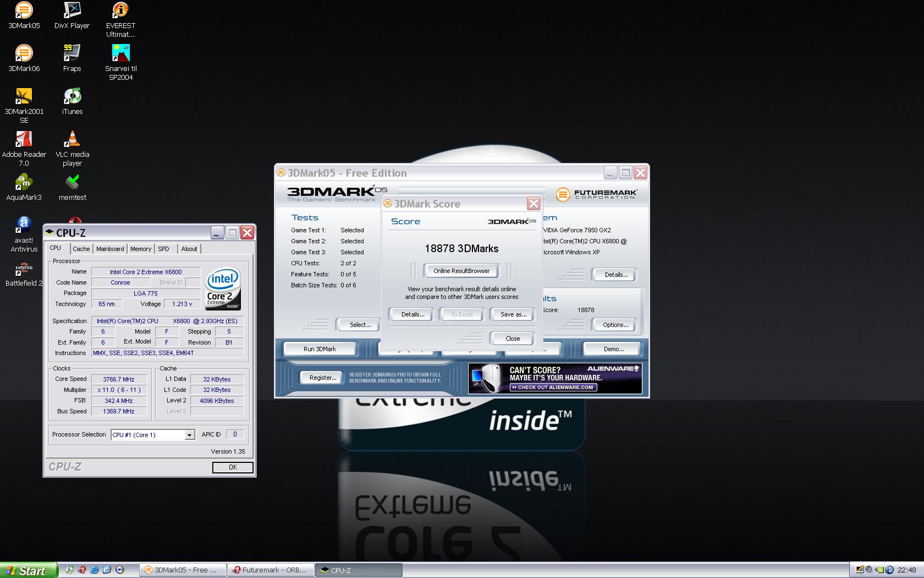The image size is (924, 578).
Task: Click the Register button in 3DMark05
Action: pos(323,378)
